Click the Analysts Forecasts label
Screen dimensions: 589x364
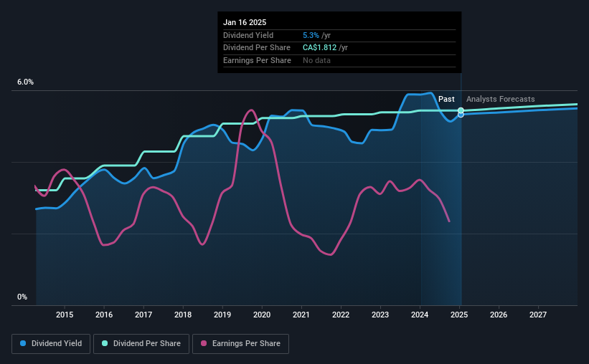[x=500, y=99]
